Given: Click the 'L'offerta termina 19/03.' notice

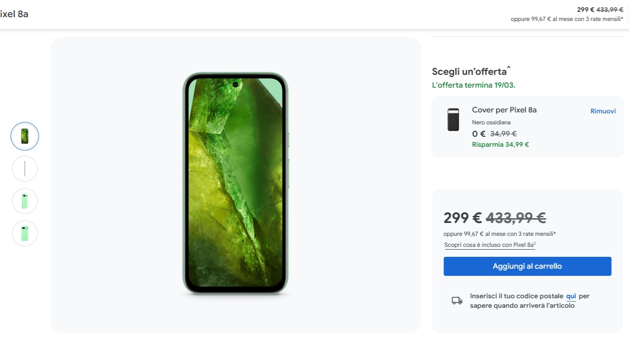Looking at the screenshot, I should tap(473, 85).
